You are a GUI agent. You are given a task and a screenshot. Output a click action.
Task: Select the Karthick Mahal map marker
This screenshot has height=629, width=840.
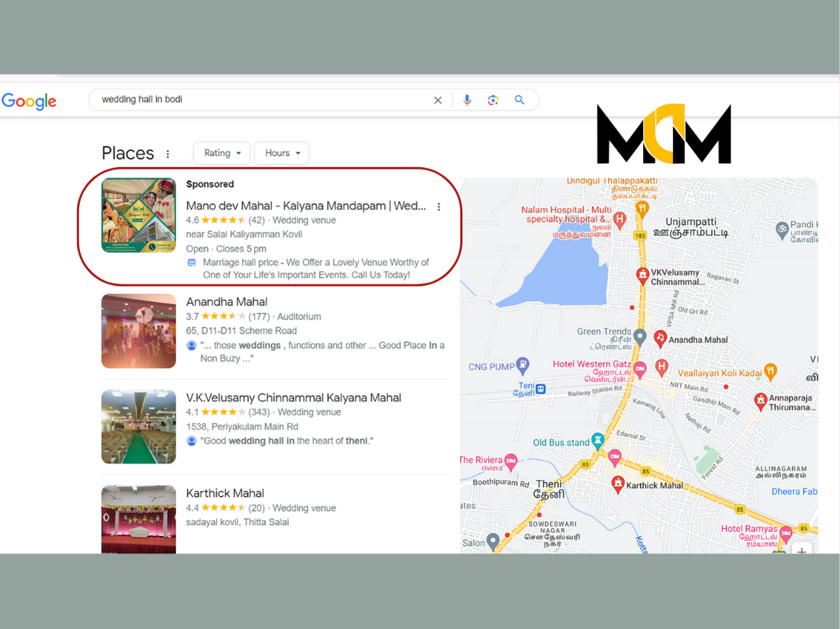618,484
